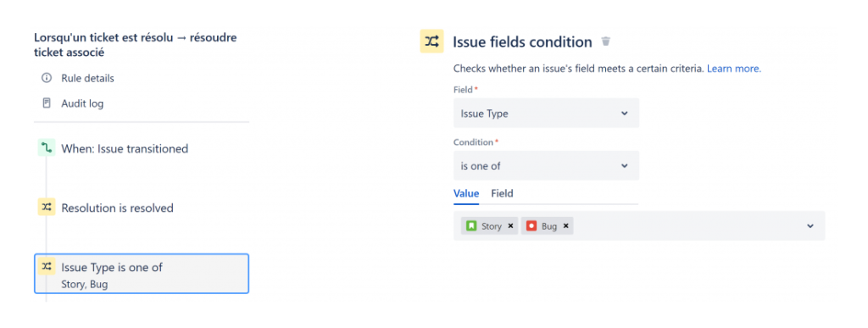The image size is (868, 328).
Task: Open the Audit log
Action: [82, 103]
